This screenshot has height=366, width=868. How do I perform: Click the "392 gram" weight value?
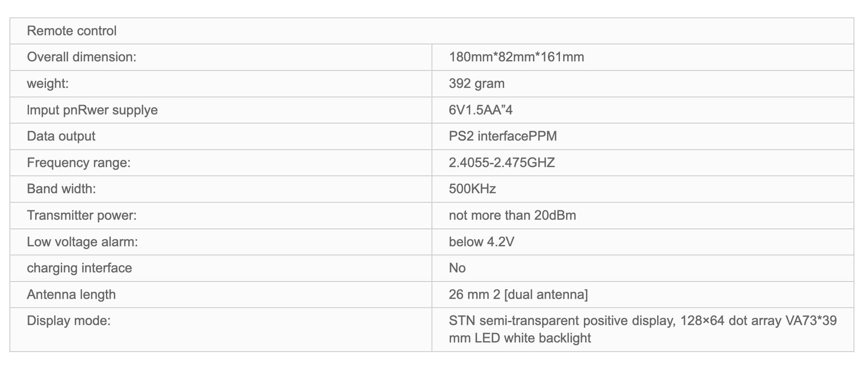coord(476,83)
